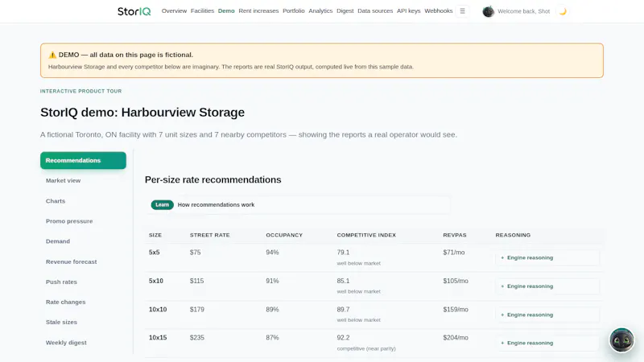This screenshot has height=362, width=644.
Task: Open the Overview nav item
Action: (x=174, y=11)
